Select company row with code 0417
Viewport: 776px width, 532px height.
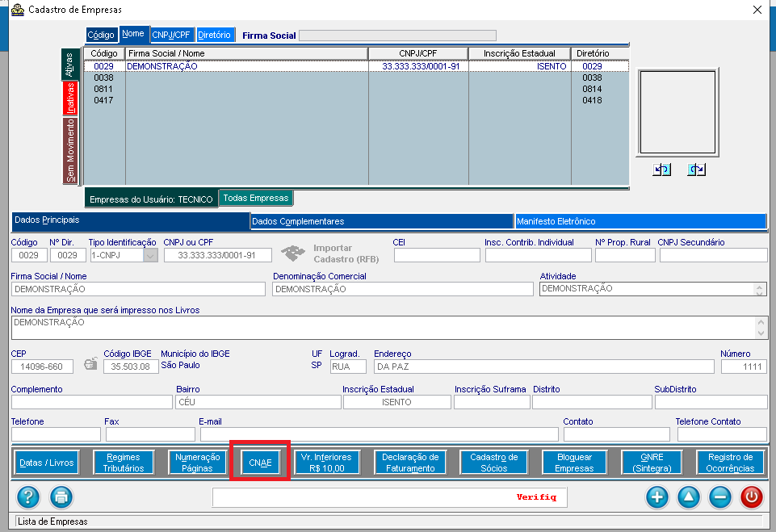356,100
